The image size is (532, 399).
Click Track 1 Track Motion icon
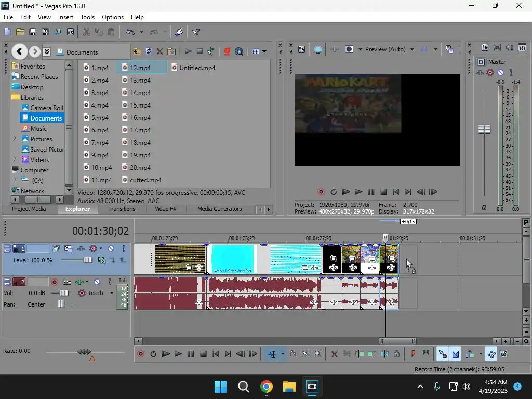click(x=68, y=249)
